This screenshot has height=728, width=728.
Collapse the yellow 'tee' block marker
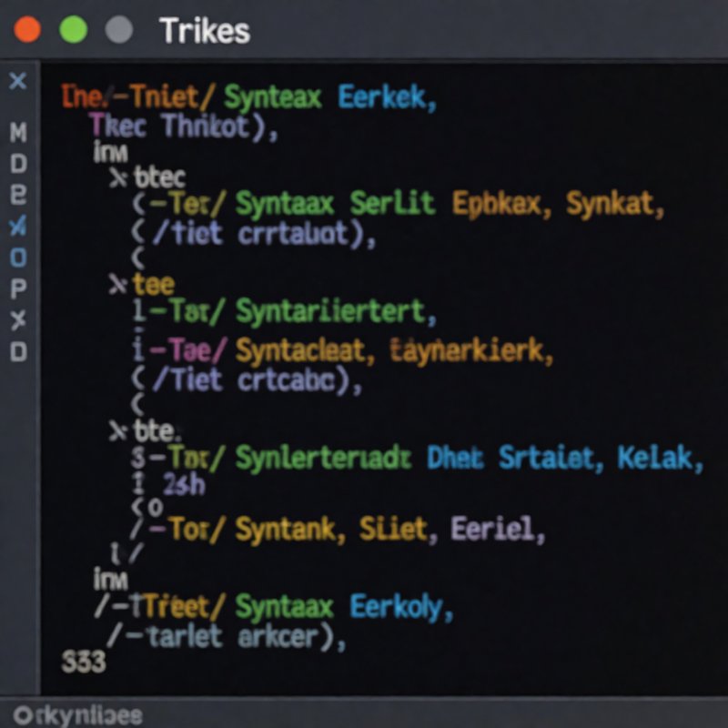118,284
